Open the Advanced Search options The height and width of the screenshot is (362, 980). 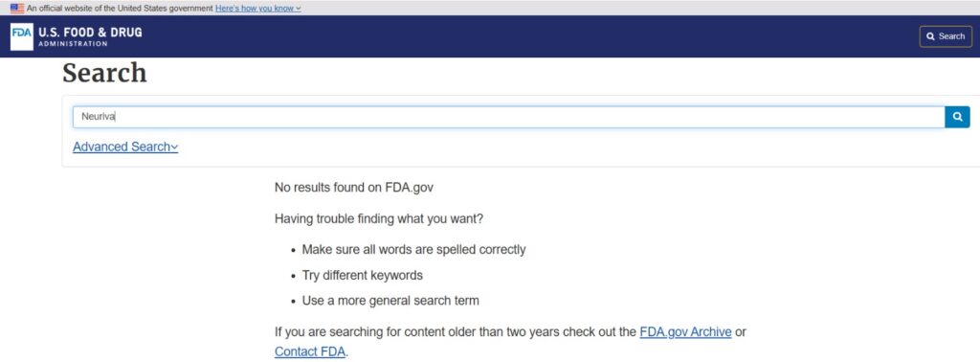click(122, 147)
